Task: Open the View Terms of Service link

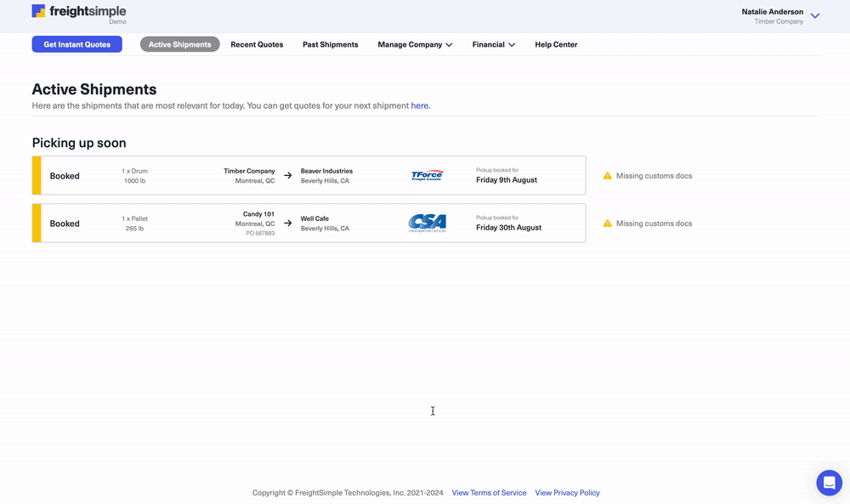Action: pos(489,493)
